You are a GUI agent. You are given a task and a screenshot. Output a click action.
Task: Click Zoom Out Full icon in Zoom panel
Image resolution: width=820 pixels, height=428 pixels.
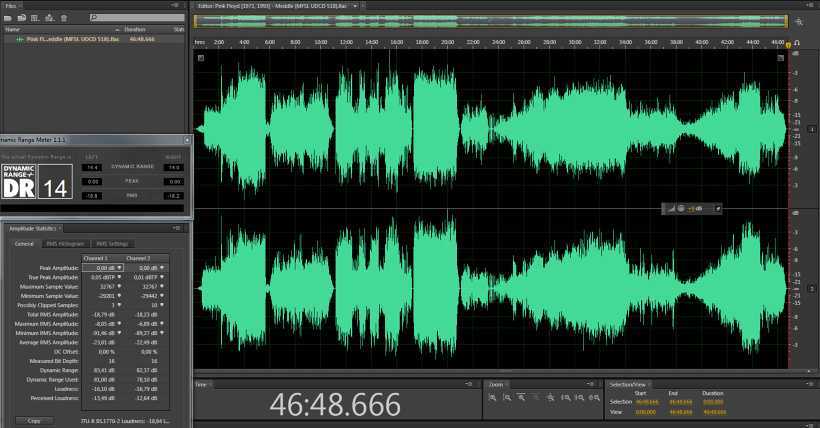(551, 398)
